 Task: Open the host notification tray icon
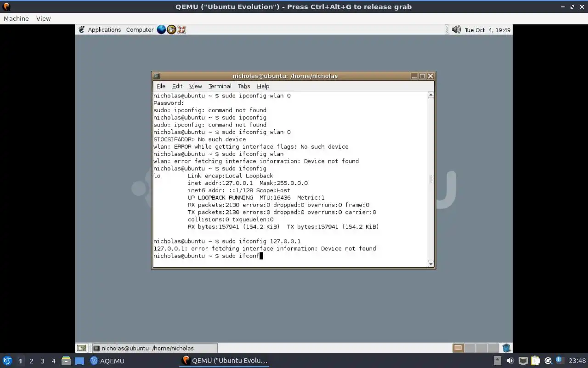tap(560, 360)
